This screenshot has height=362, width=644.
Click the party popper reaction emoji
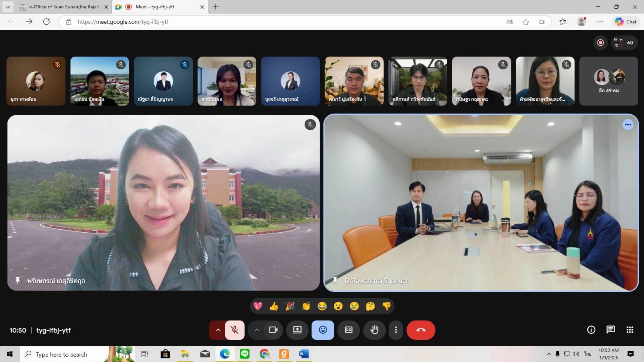tap(290, 306)
